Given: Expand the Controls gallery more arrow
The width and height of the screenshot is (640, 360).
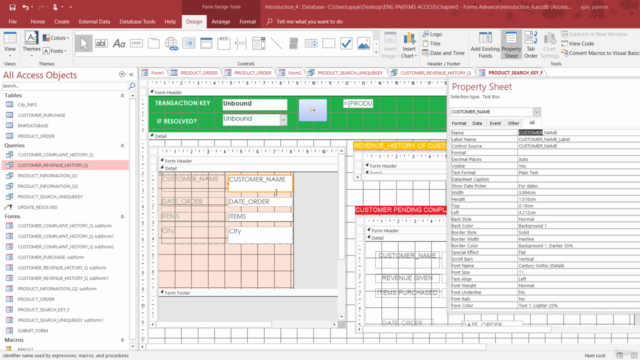Looking at the screenshot, I should 376,53.
